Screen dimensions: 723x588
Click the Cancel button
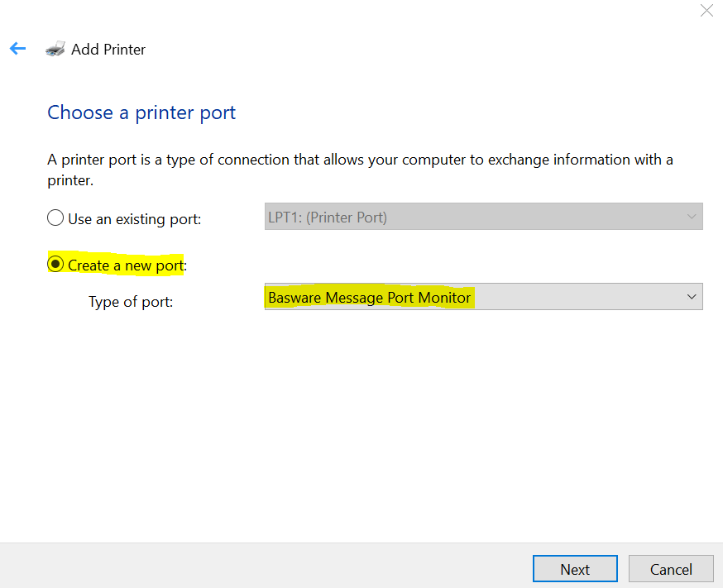671,569
